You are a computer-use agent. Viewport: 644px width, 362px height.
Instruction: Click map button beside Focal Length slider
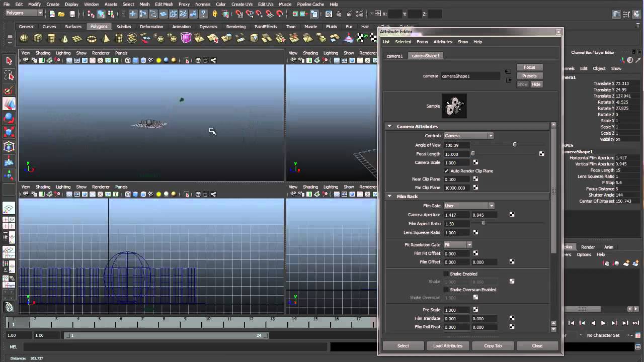[541, 154]
